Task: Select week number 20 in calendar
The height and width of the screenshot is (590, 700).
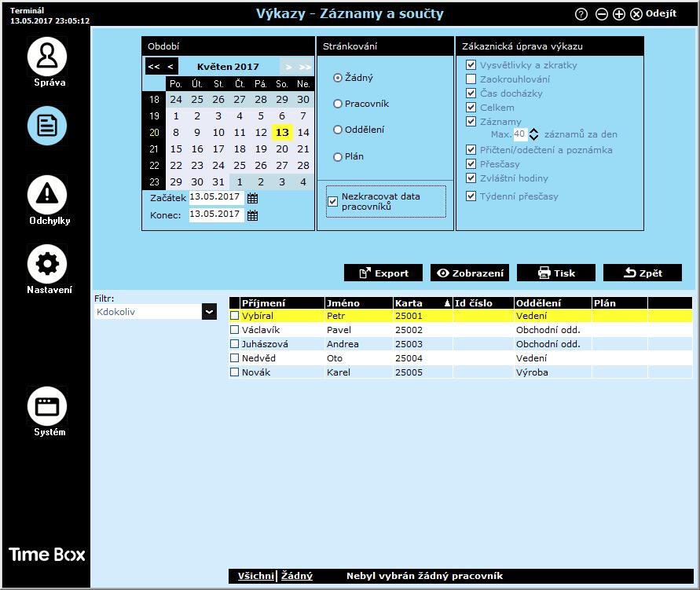Action: 154,133
